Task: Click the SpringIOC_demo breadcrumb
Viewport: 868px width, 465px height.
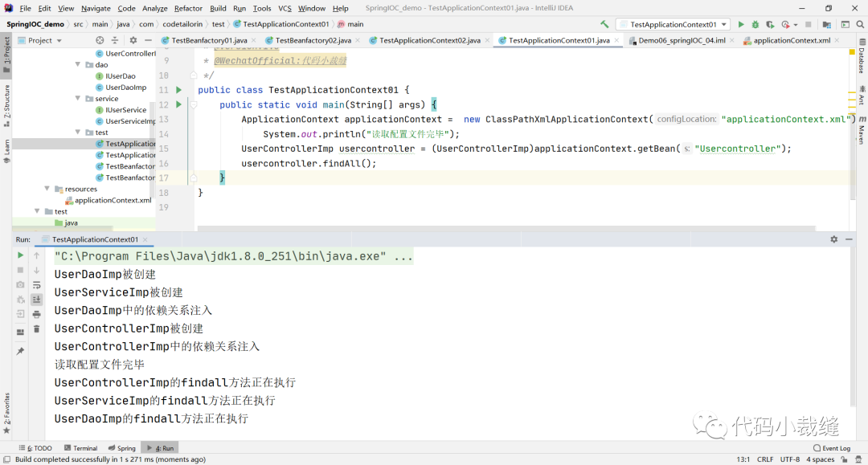Action: coord(35,24)
